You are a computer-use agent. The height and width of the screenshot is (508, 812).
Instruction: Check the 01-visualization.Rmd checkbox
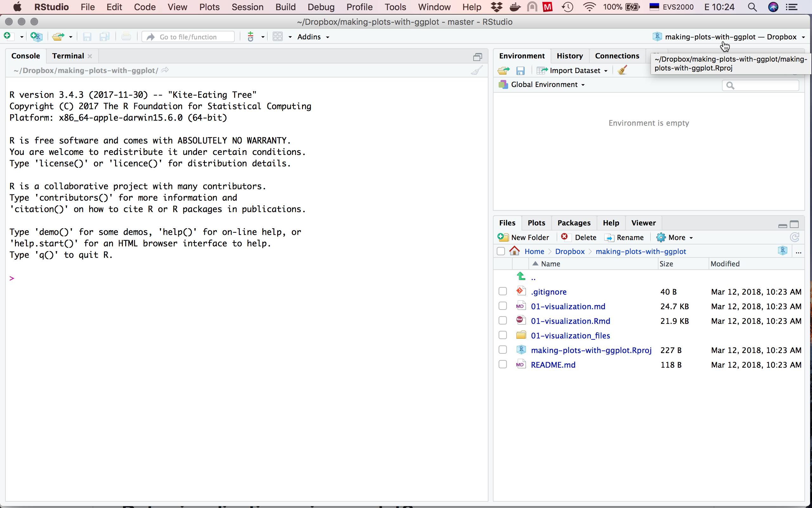(x=503, y=321)
